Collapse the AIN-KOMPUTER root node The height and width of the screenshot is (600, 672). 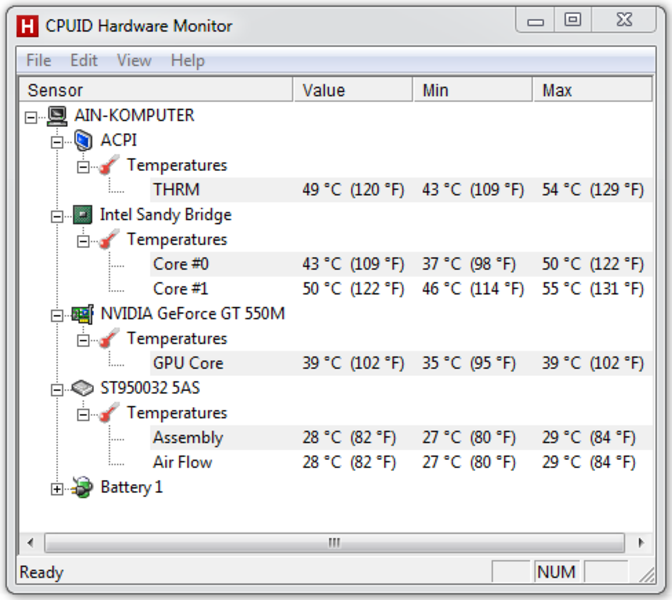31,117
